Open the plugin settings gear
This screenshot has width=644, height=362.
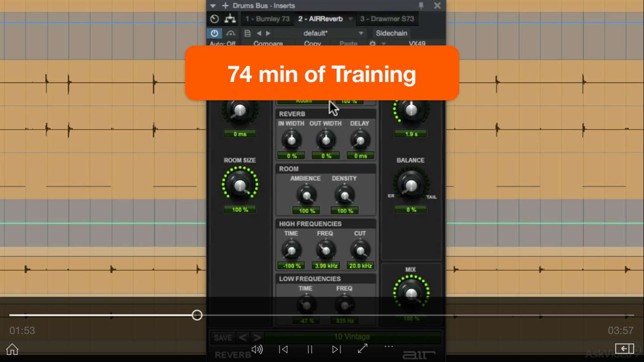pyautogui.click(x=372, y=43)
